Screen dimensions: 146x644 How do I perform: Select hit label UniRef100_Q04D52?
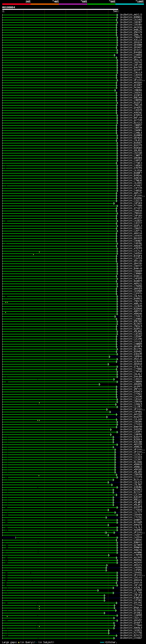tap(131, 108)
